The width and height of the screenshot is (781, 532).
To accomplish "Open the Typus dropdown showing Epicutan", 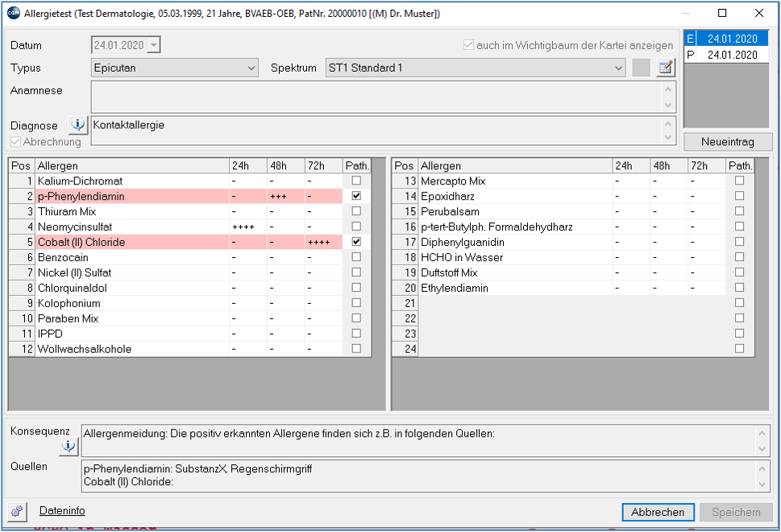I will pos(174,68).
